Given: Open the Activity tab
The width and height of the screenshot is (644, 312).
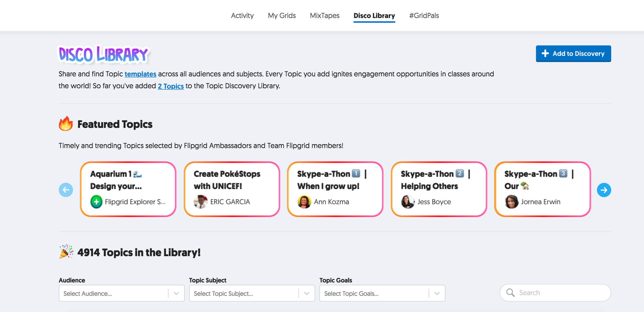Looking at the screenshot, I should click(x=242, y=15).
